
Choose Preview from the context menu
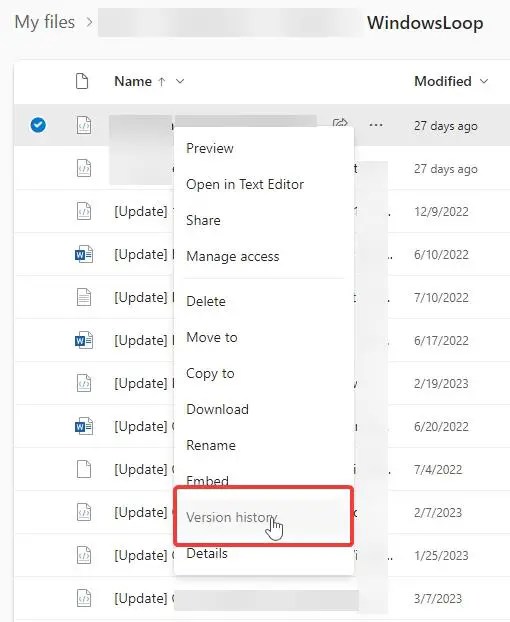[210, 148]
